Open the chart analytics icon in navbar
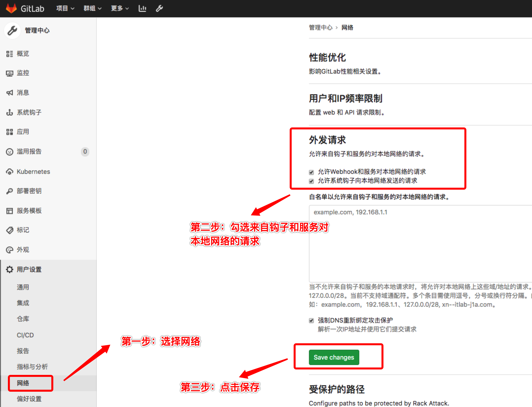The image size is (532, 407). coord(142,8)
